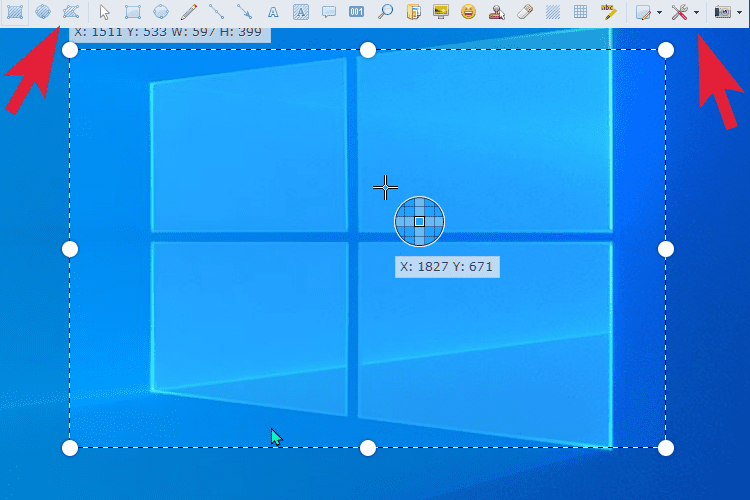Choose the select and move pointer tool
Viewport: 750px width, 500px height.
[x=104, y=11]
